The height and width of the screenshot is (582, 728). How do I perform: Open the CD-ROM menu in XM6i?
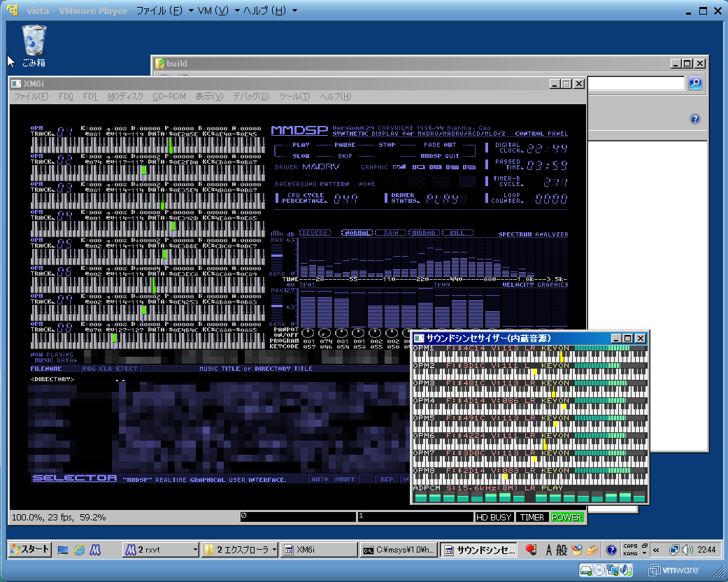click(x=169, y=97)
